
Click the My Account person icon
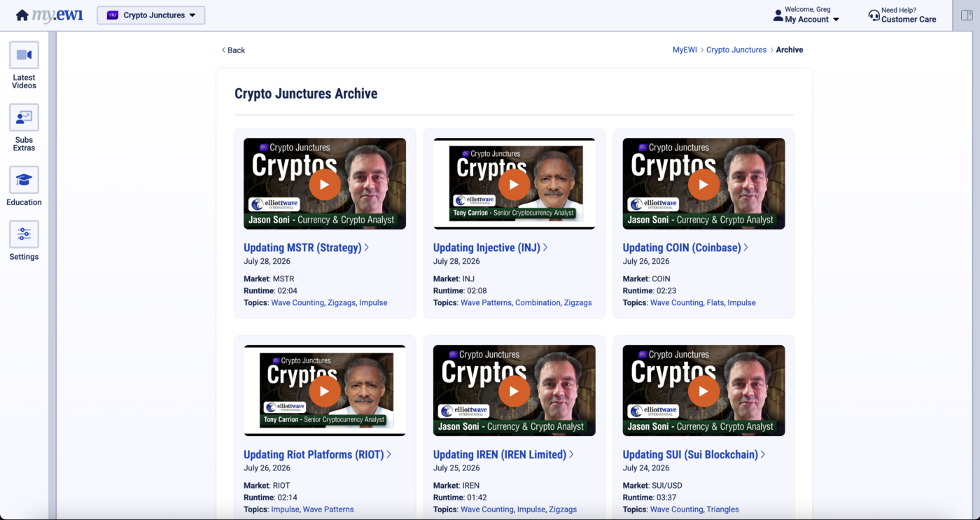pos(778,15)
